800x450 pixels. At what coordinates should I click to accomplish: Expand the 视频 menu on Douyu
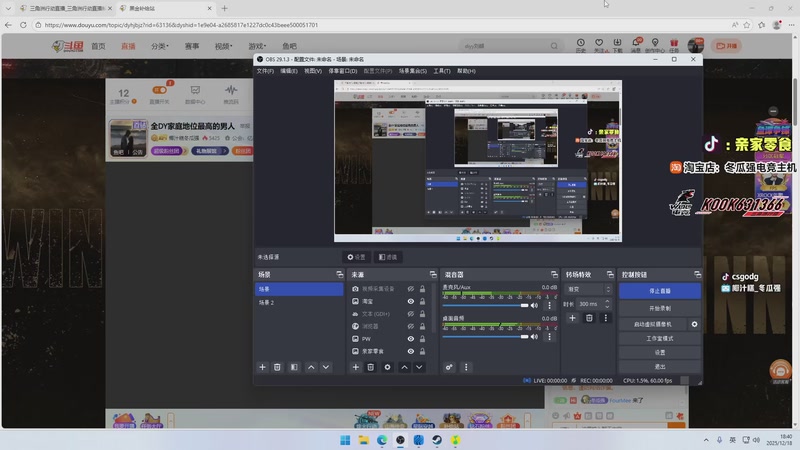pyautogui.click(x=223, y=46)
